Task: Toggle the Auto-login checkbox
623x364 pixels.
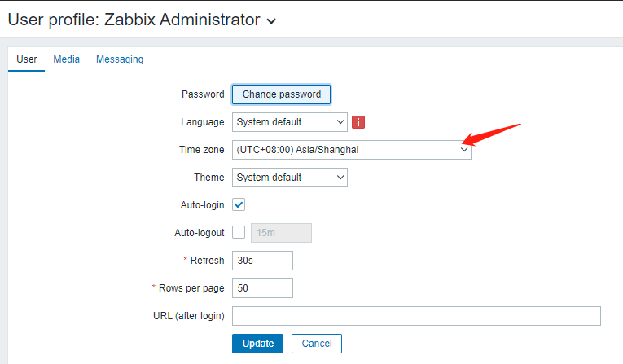Action: pos(239,205)
